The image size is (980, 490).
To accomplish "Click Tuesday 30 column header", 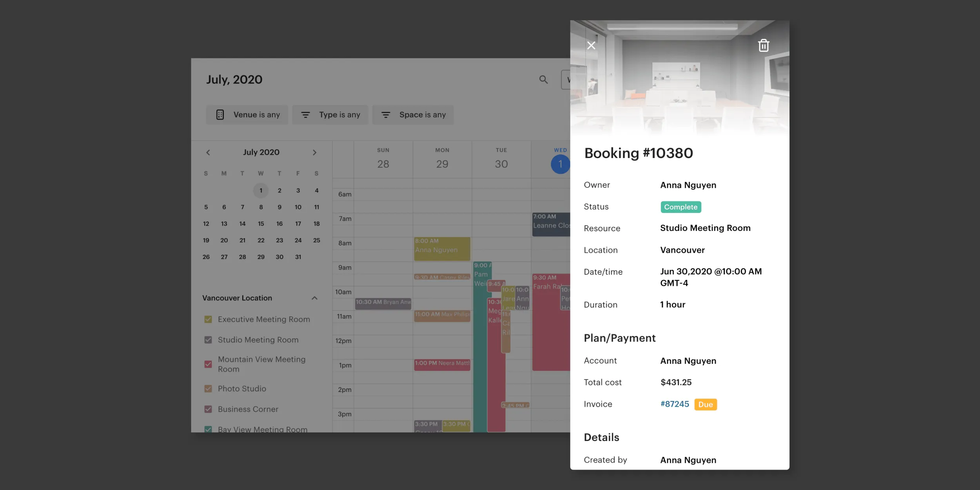I will [x=501, y=159].
